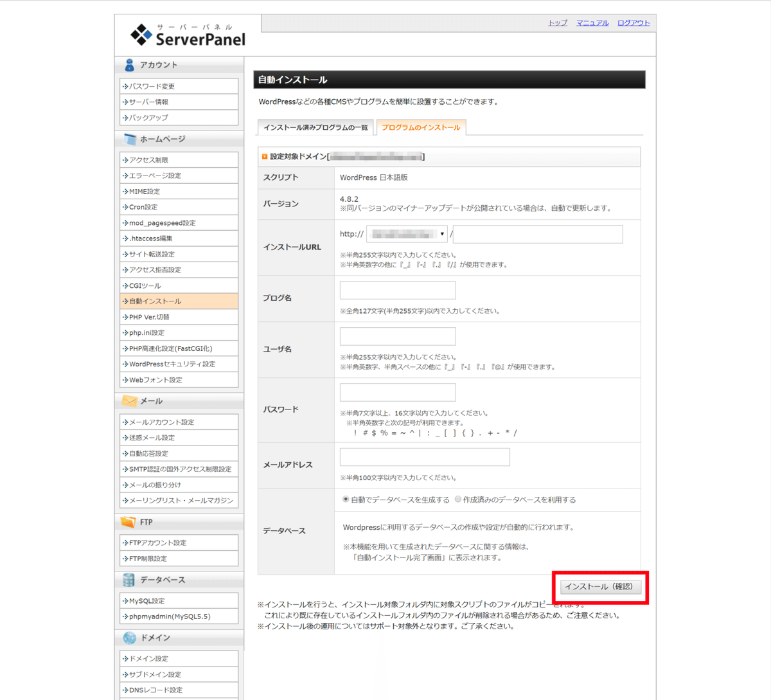Viewport: 771px width, 700px height.
Task: Open ドメイン設定 menu item
Action: point(179,659)
